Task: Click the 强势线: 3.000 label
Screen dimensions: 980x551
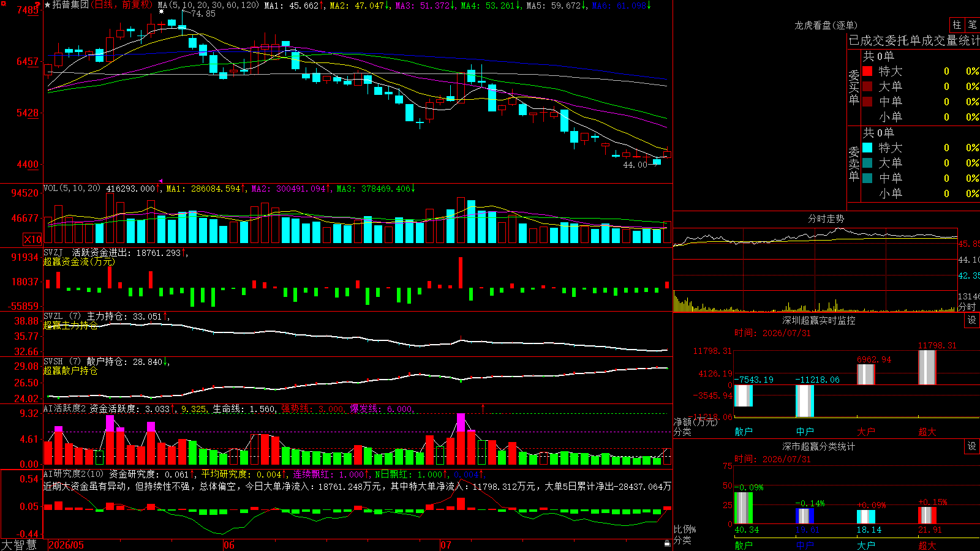Action: [x=313, y=408]
